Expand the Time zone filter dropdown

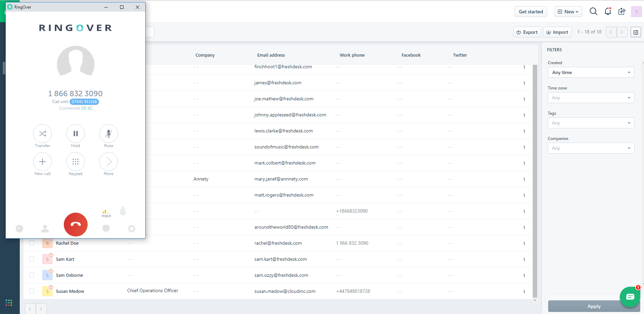point(591,98)
